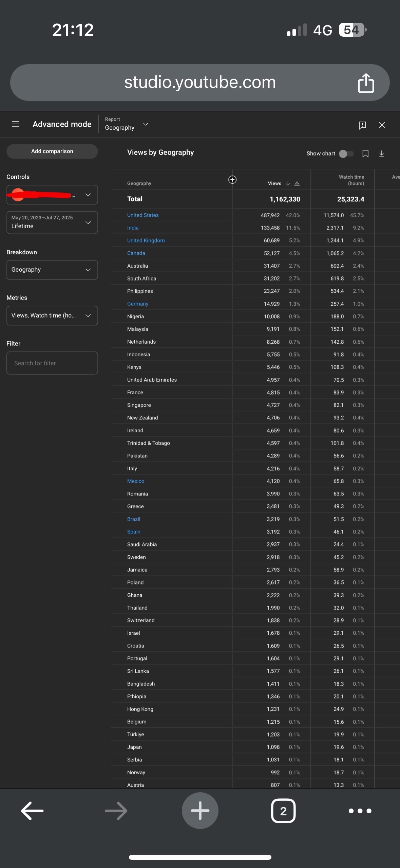Open the hamburger menu in Advanced mode
400x868 pixels.
pos(16,124)
